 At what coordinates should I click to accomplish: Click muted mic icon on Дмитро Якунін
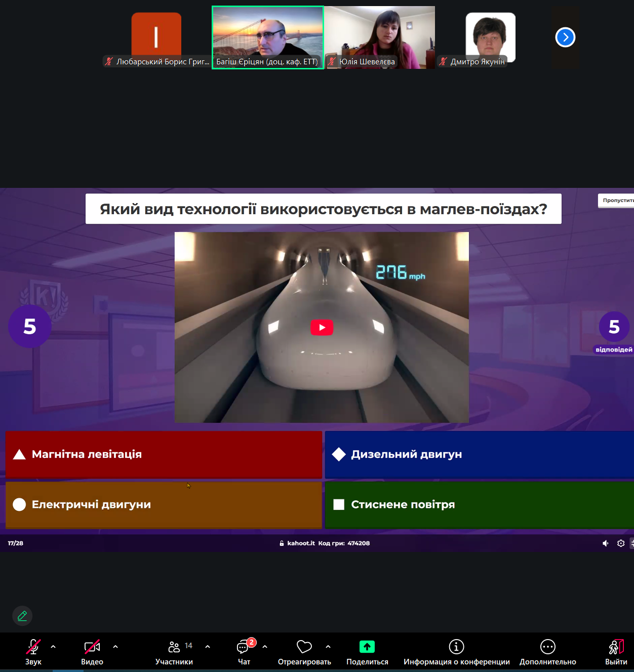(443, 62)
